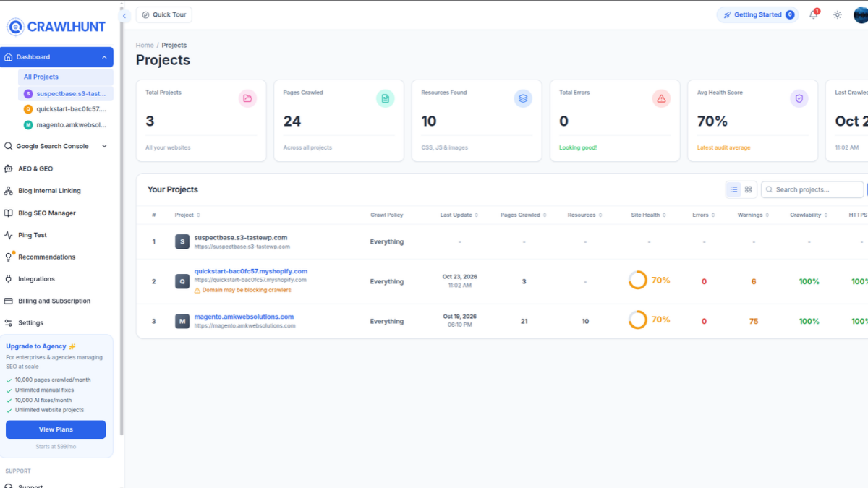
Task: Click the 75 warnings in magento row
Action: (x=754, y=321)
